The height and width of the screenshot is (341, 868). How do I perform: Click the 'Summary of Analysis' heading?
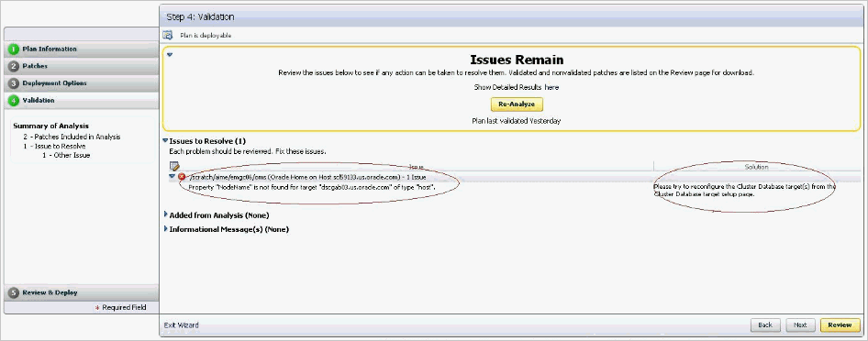(x=51, y=126)
